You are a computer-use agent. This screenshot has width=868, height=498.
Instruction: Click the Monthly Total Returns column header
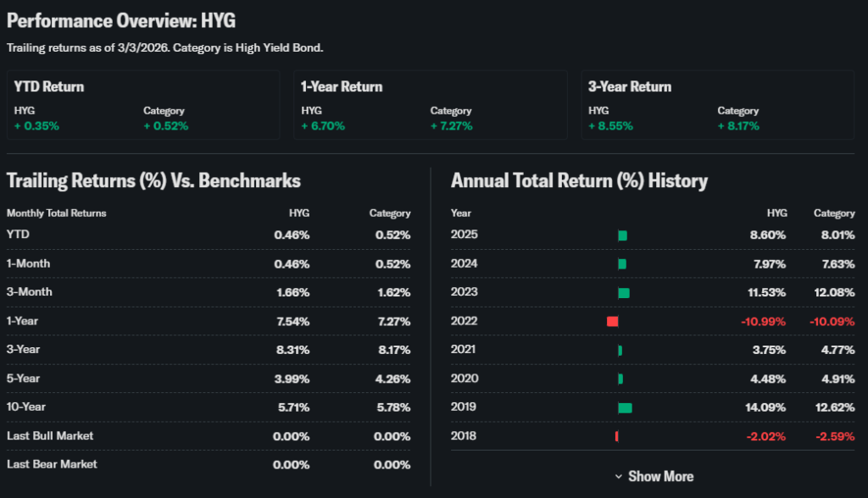pos(57,213)
